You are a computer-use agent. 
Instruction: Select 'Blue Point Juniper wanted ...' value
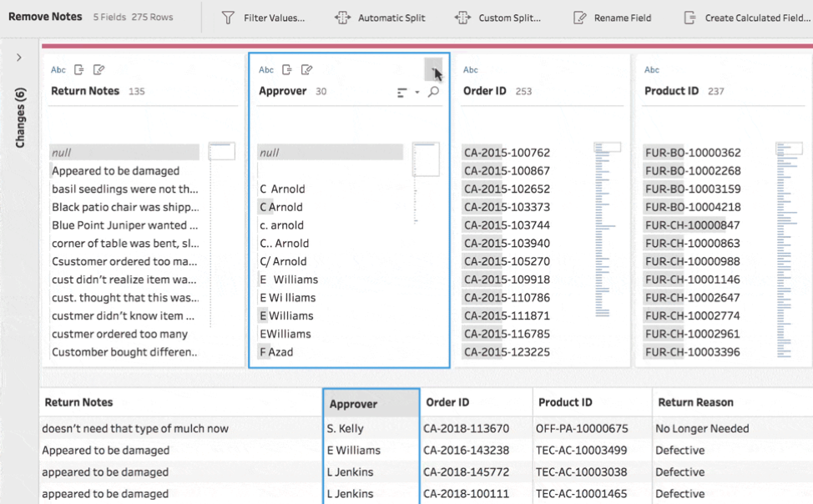pyautogui.click(x=124, y=225)
